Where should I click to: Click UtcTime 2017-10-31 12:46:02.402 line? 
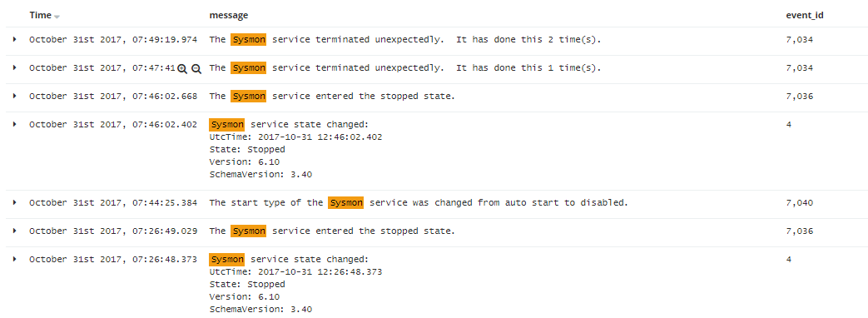295,137
